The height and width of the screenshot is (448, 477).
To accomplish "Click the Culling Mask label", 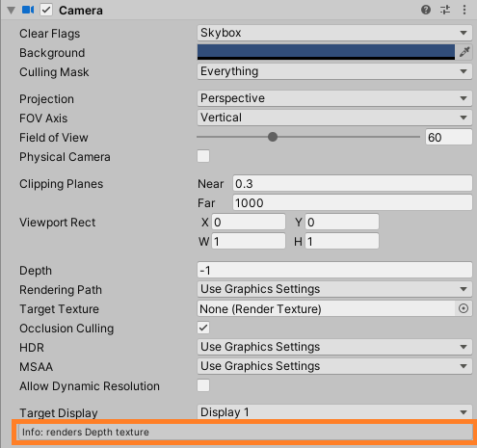I will (x=54, y=72).
